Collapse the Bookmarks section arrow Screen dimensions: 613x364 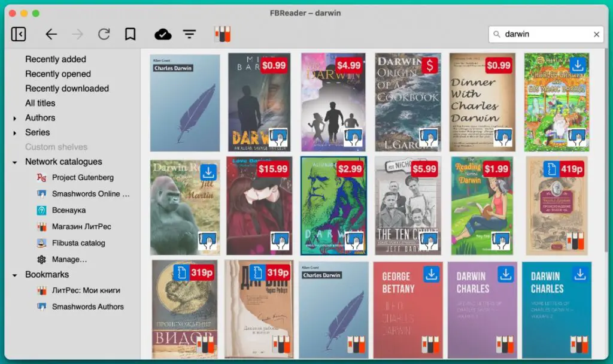point(15,275)
